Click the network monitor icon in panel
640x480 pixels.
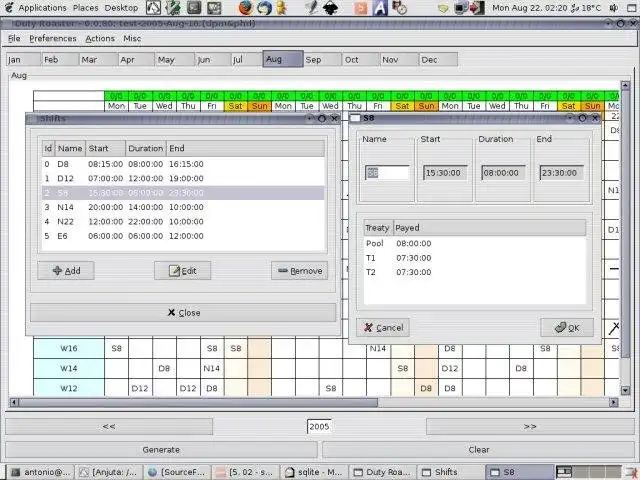pos(461,8)
